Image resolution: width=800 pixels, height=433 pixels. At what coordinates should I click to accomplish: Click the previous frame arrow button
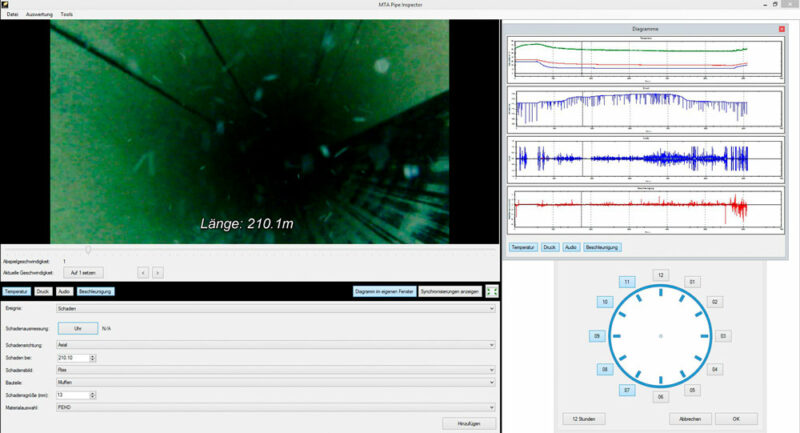143,272
